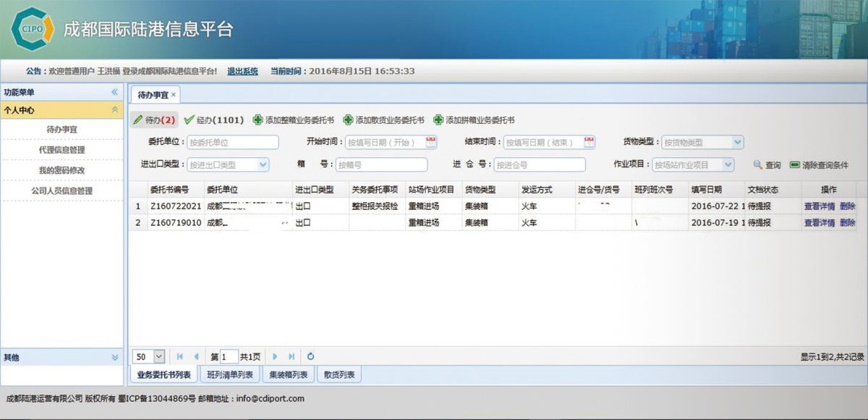This screenshot has height=420, width=868.
Task: Open the 进出口类型 dropdown
Action: pyautogui.click(x=263, y=165)
